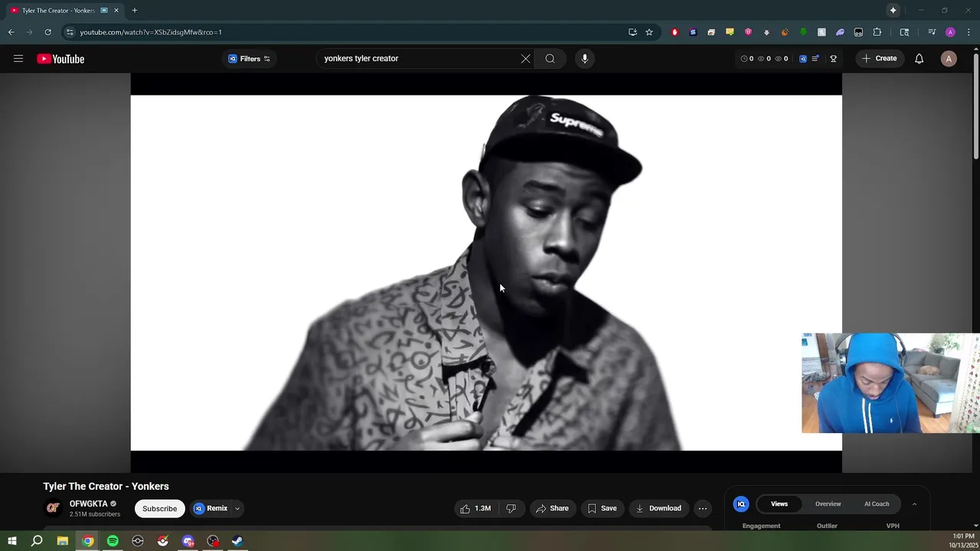Screen dimensions: 980x551
Task: Open the Windows Start menu
Action: [11, 541]
